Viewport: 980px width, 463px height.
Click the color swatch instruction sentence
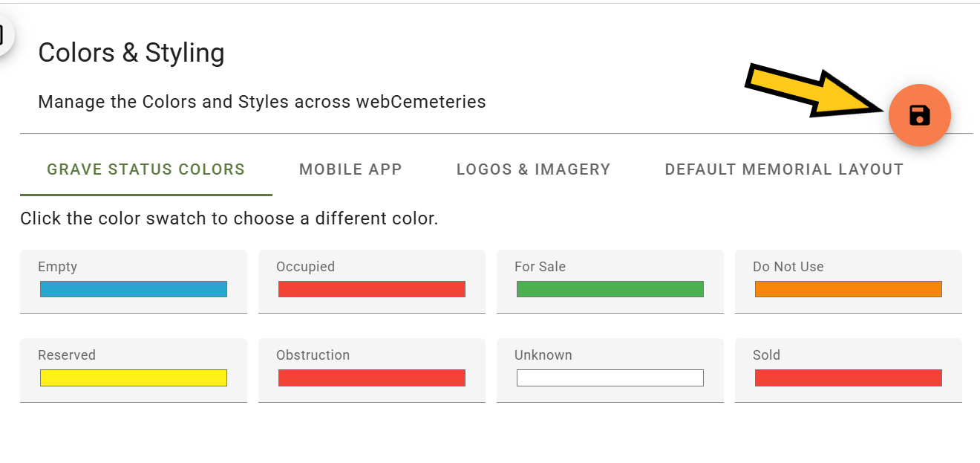(229, 219)
